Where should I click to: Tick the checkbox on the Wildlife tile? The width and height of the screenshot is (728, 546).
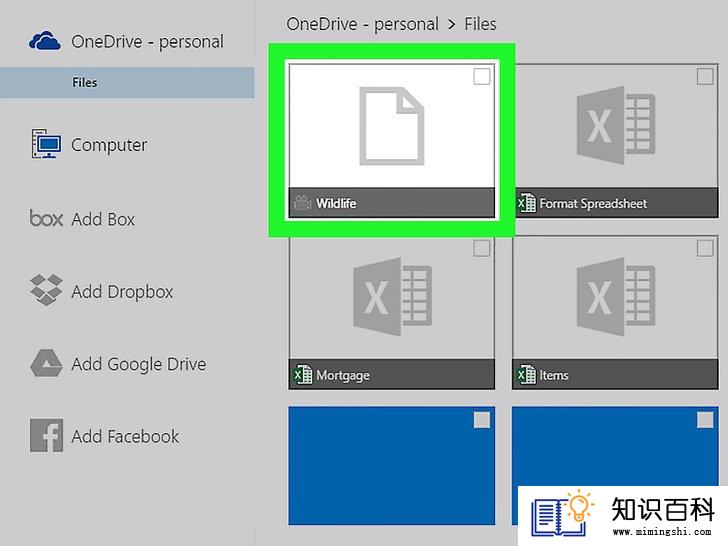(481, 77)
